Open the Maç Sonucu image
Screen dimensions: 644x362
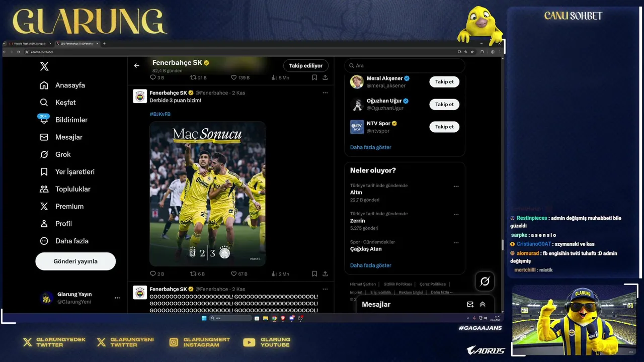click(207, 194)
